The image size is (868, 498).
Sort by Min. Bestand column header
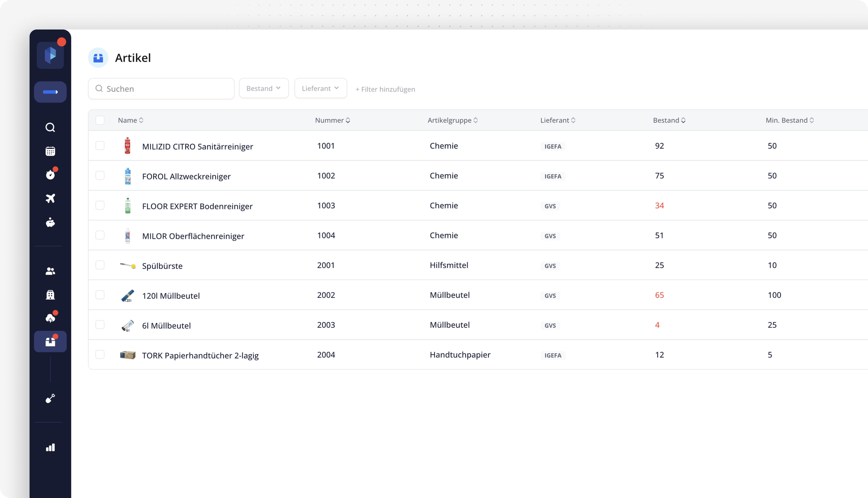pyautogui.click(x=789, y=120)
